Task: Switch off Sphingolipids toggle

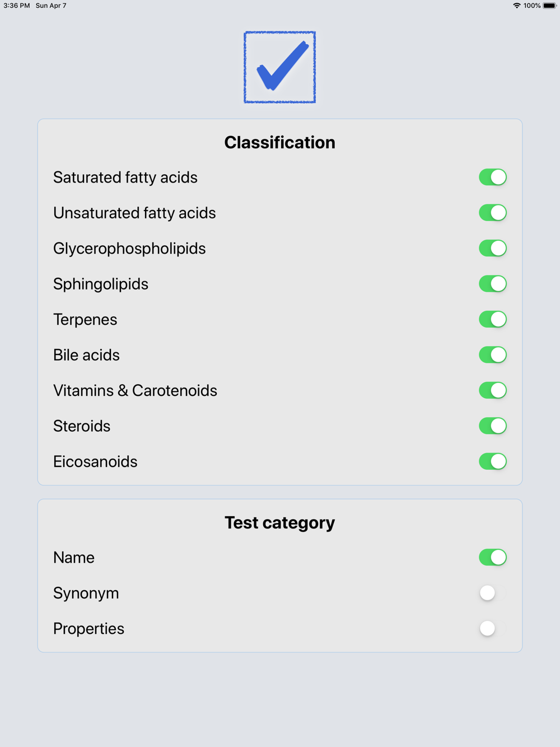Action: tap(493, 284)
